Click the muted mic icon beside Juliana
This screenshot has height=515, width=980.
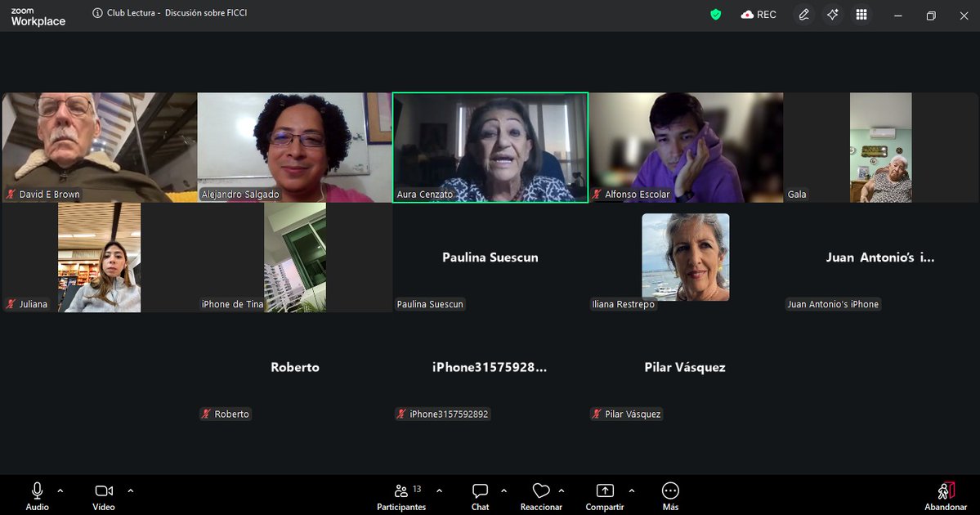pyautogui.click(x=11, y=304)
